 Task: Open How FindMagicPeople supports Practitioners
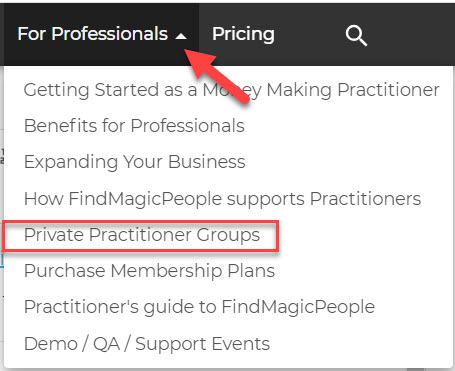[222, 199]
